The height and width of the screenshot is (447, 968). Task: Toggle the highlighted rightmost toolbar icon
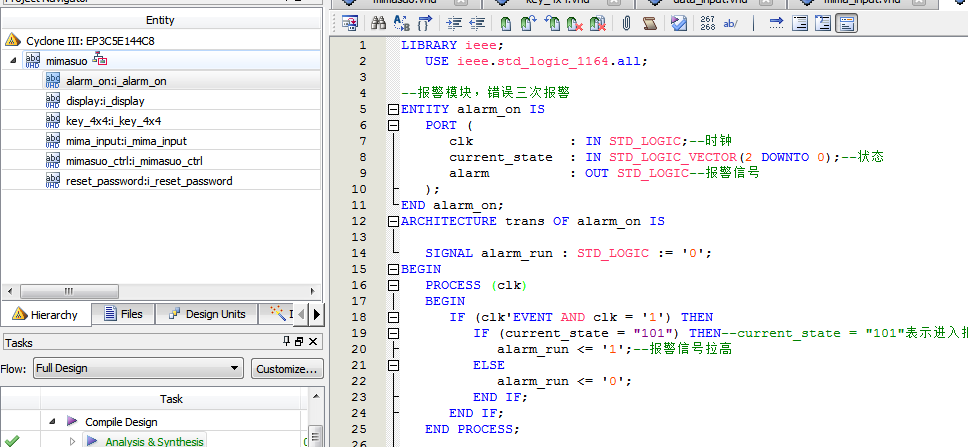click(x=846, y=23)
